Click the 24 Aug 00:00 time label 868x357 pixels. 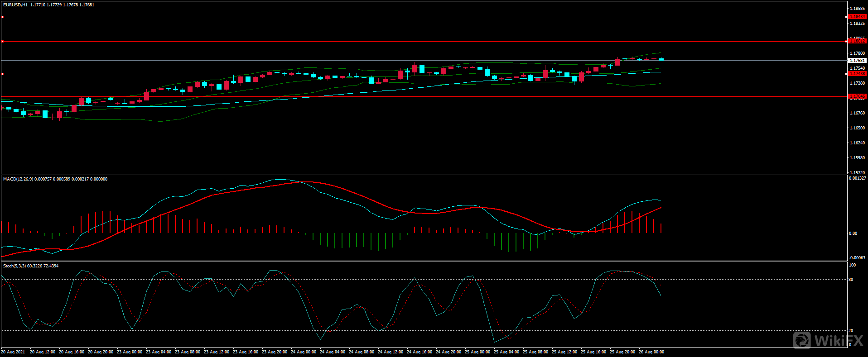(304, 352)
